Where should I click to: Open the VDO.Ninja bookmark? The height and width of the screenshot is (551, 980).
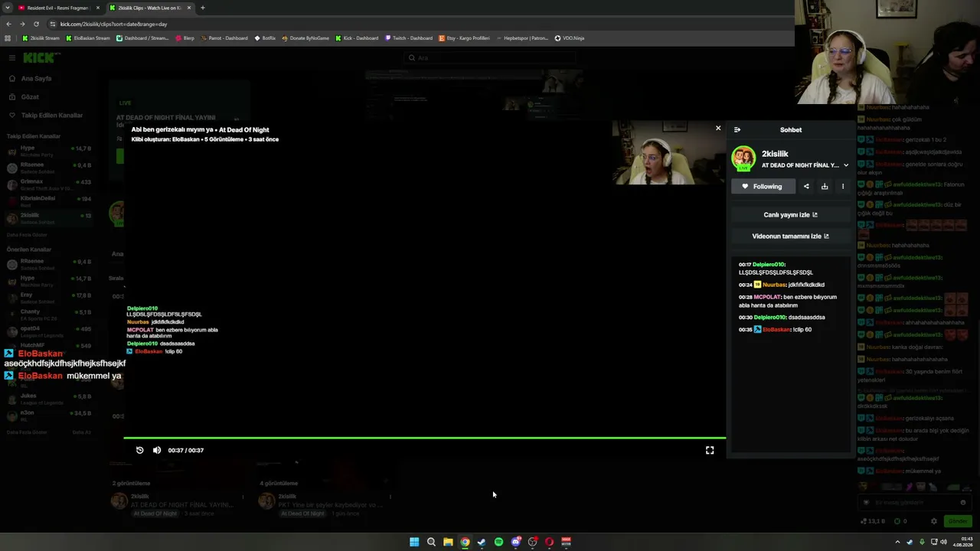(569, 38)
